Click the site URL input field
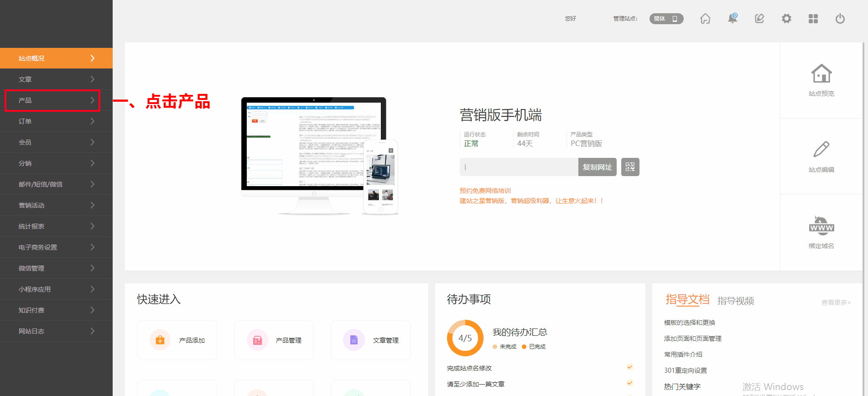868x396 pixels. coord(519,167)
